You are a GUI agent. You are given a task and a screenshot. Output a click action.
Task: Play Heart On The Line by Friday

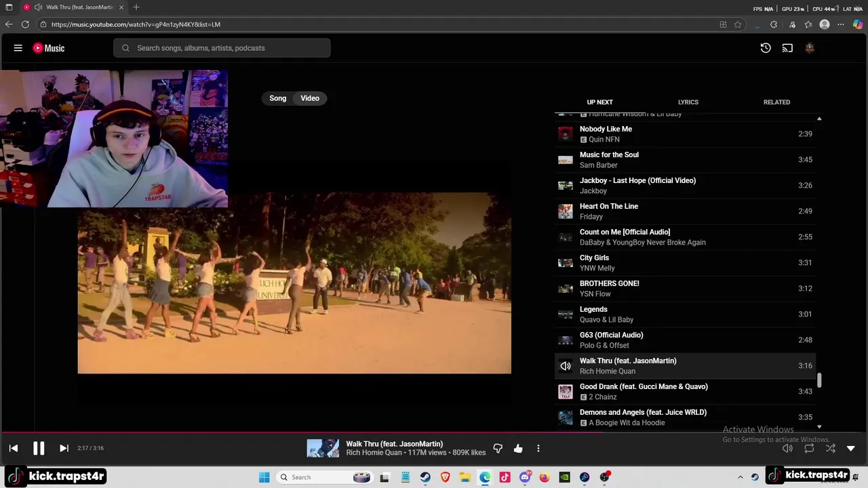[685, 211]
